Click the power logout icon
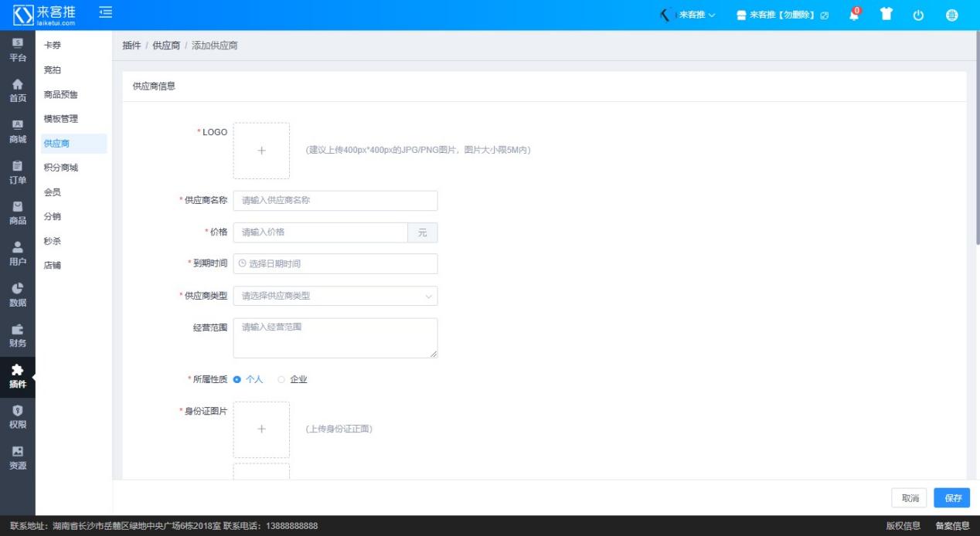980x536 pixels. tap(919, 15)
